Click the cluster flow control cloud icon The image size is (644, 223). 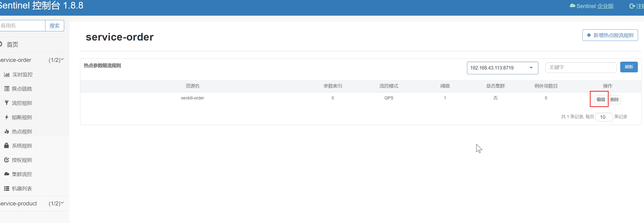tap(7, 174)
